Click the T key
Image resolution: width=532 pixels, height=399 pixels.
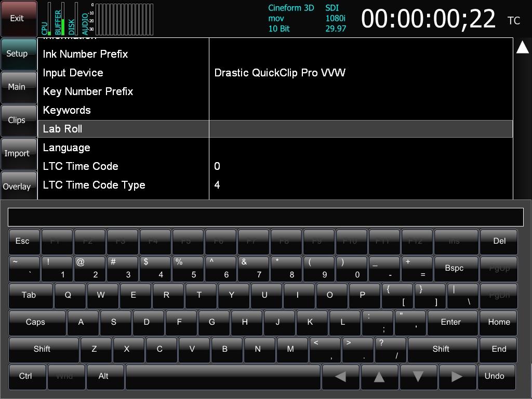[x=201, y=296]
